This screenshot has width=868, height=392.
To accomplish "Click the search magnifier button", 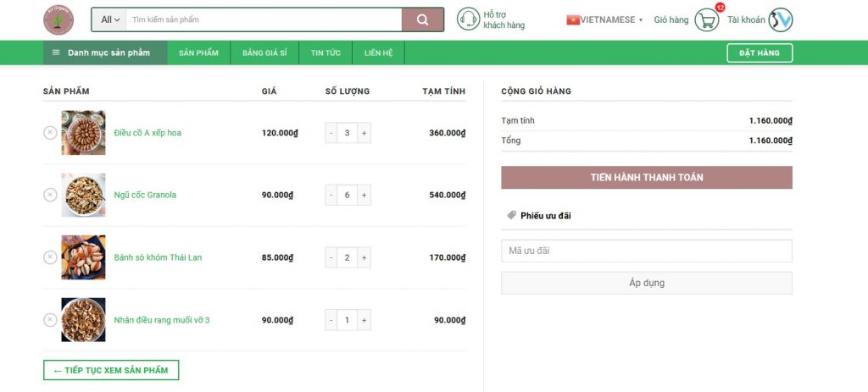I will [422, 19].
